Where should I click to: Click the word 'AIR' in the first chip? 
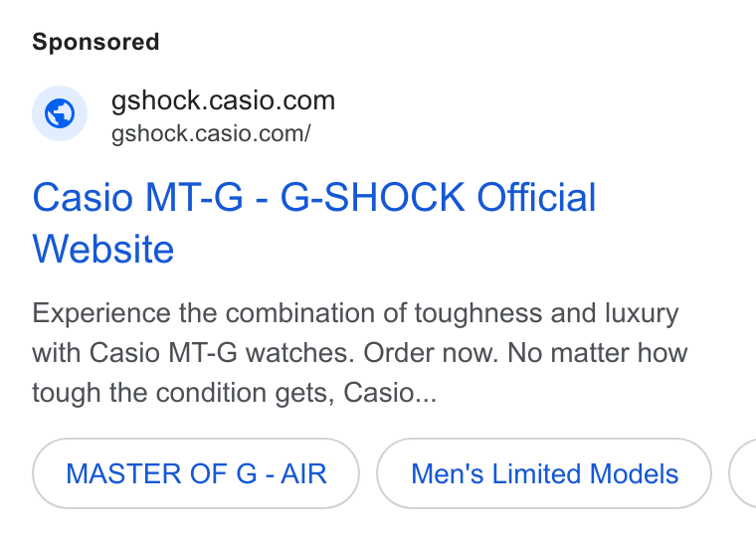[304, 473]
